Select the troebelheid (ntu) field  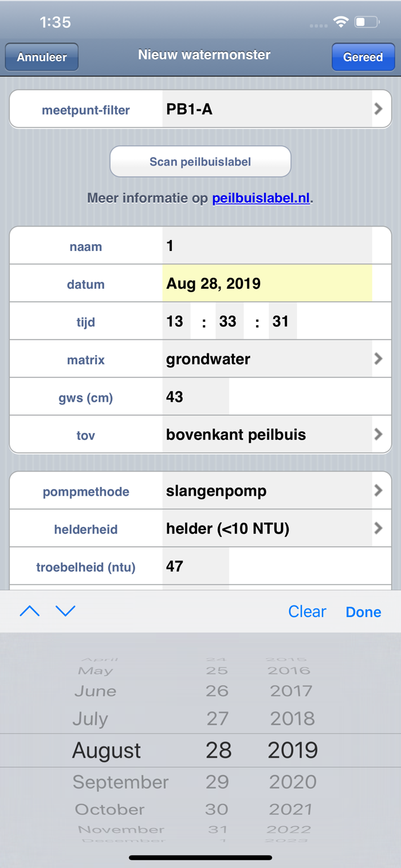(195, 566)
